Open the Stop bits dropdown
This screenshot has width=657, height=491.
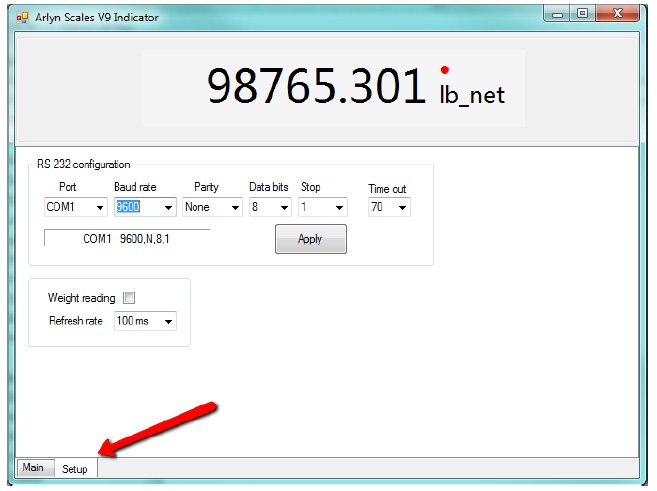pyautogui.click(x=323, y=207)
